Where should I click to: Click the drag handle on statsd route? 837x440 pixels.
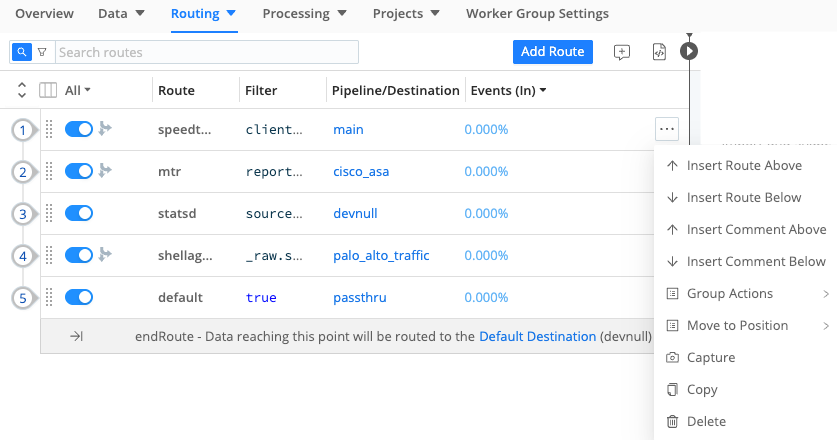pos(48,213)
